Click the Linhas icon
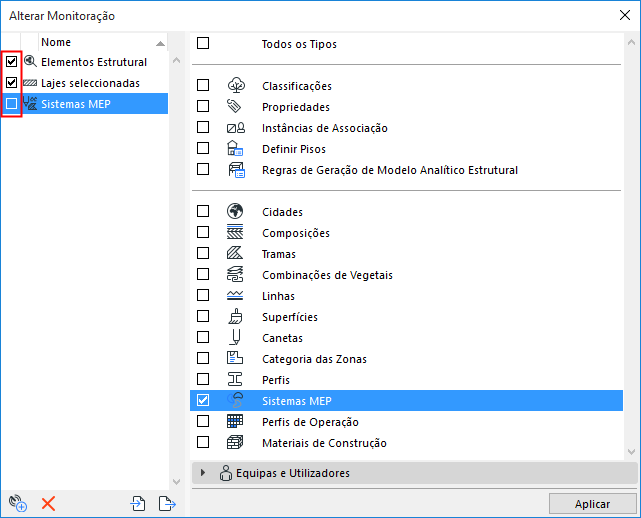The width and height of the screenshot is (641, 518). 235,296
